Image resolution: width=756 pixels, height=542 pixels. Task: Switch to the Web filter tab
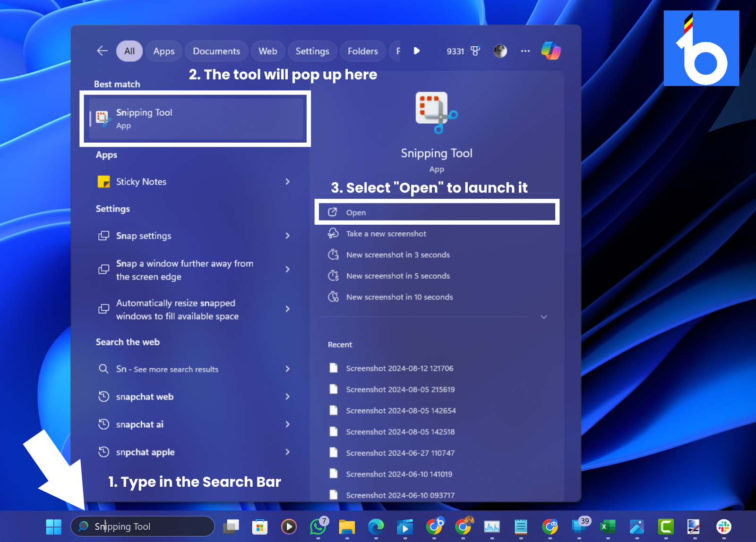pos(268,51)
